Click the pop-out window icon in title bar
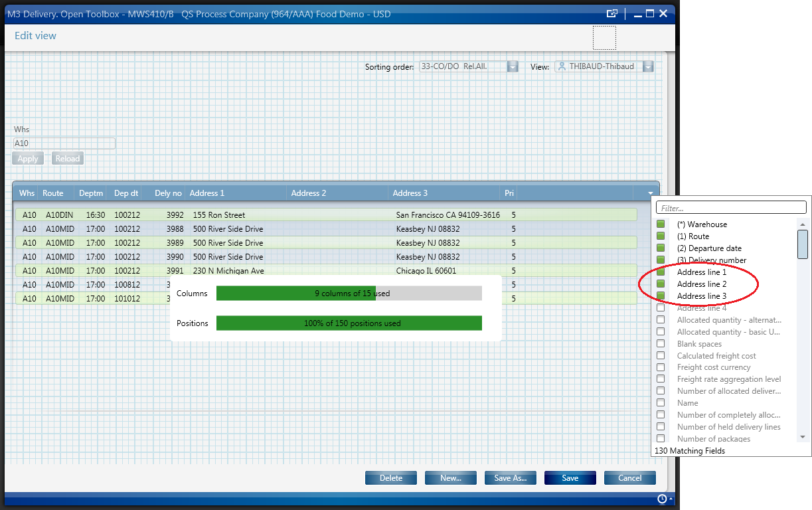The image size is (812, 510). [611, 13]
